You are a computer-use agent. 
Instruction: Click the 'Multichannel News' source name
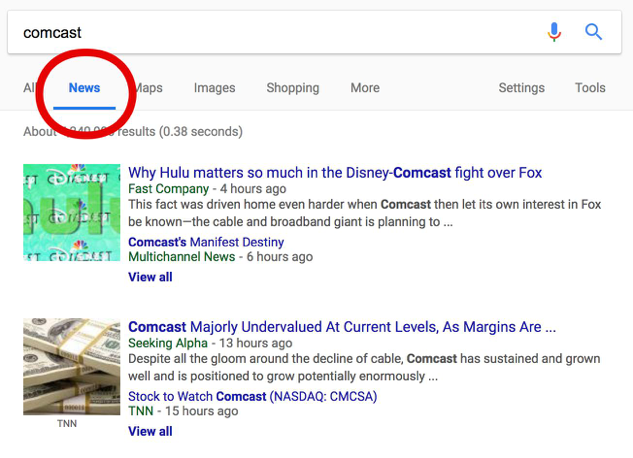tap(182, 257)
